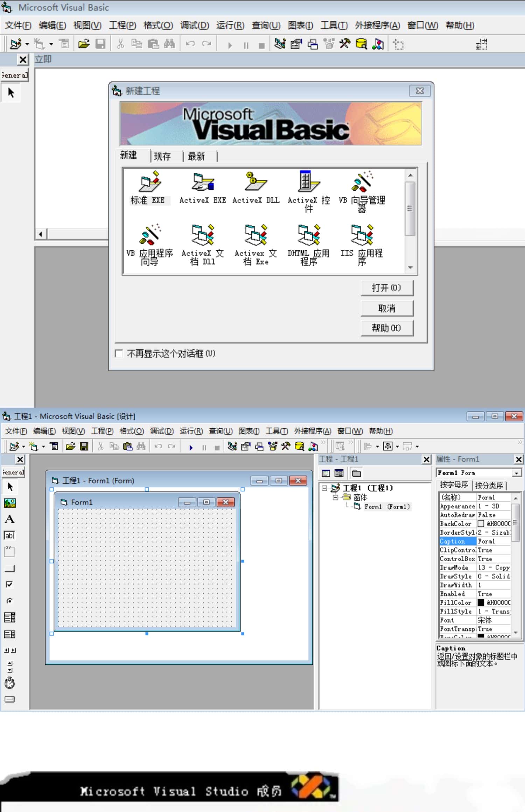
Task: Select the Appearance property row
Action: pos(475,506)
